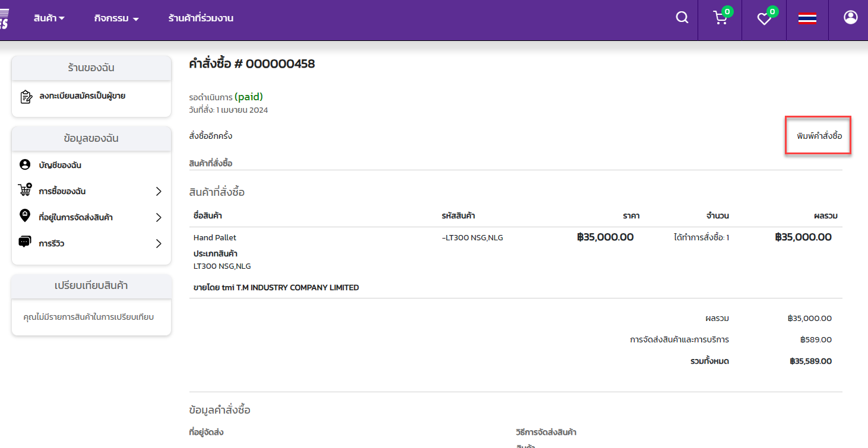Viewport: 868px width, 448px height.
Task: Expand the ที่อยู่ในการจัดส่งสินค้า chevron
Action: 159,217
